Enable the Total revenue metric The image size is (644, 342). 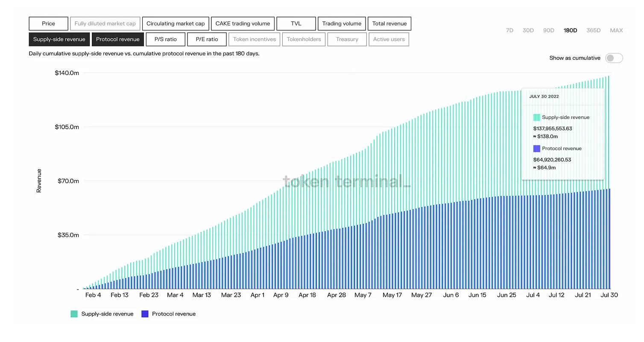point(389,23)
